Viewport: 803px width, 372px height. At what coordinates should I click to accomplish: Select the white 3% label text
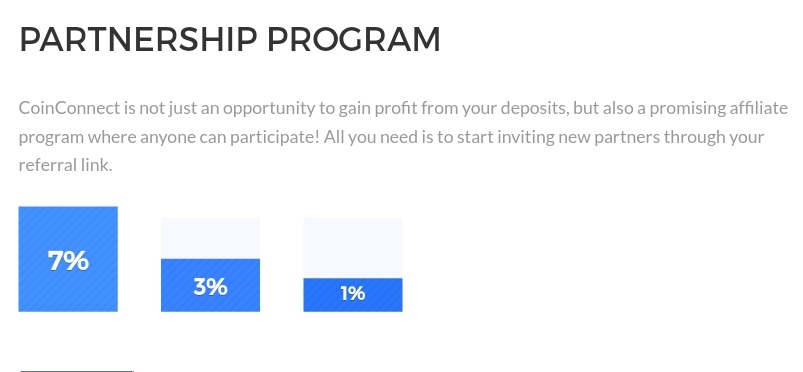pos(210,287)
